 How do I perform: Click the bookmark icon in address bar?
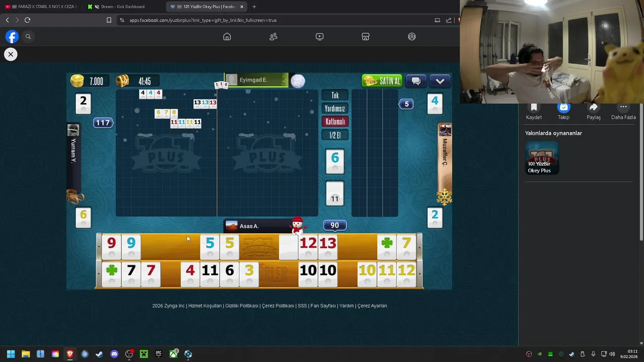(109, 20)
